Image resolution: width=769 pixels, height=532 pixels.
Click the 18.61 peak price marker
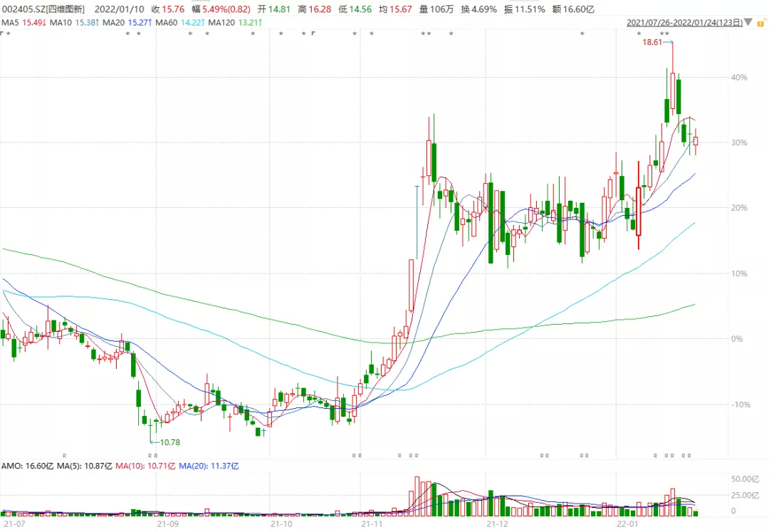point(652,42)
